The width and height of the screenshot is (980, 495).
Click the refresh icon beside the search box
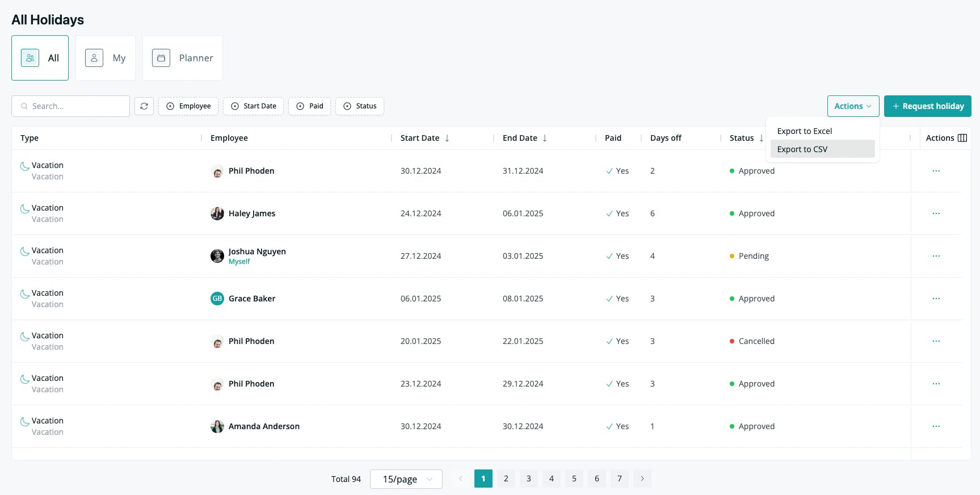point(144,106)
